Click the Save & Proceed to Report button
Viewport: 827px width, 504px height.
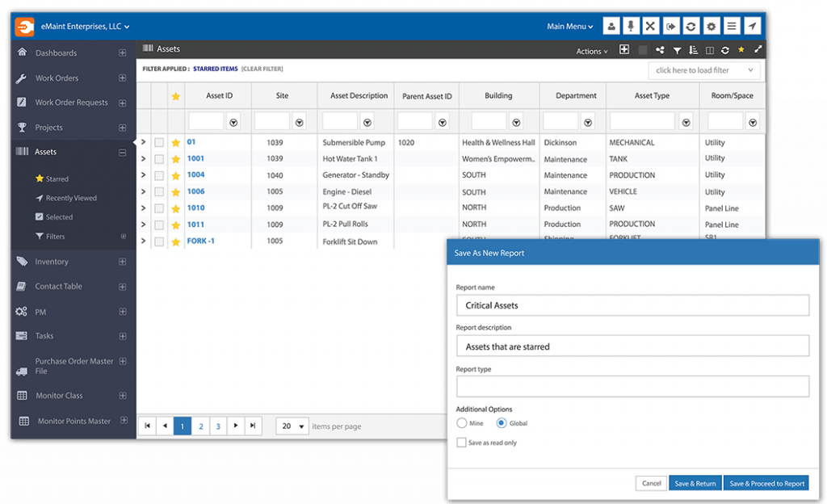[766, 483]
